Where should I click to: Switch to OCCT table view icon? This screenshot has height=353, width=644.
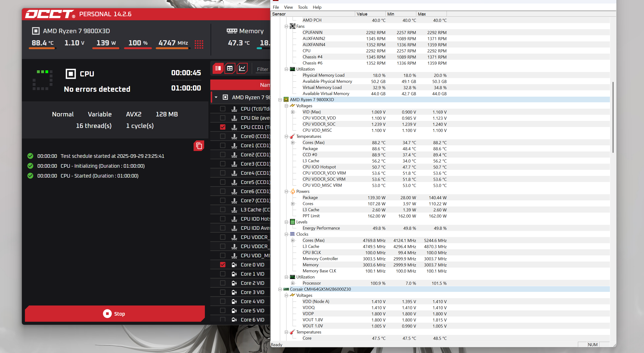pyautogui.click(x=230, y=68)
